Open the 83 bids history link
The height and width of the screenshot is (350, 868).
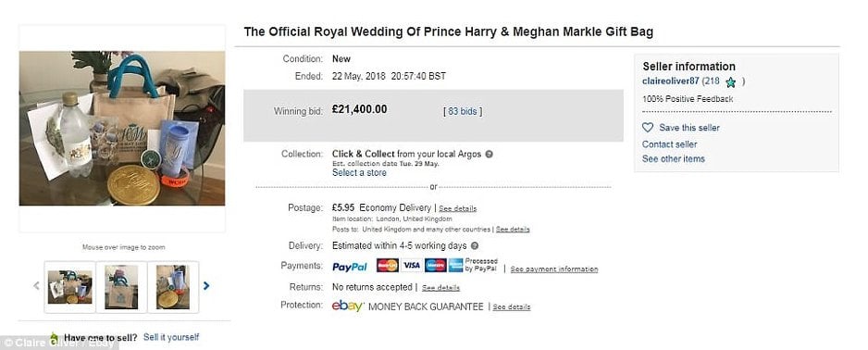point(463,111)
